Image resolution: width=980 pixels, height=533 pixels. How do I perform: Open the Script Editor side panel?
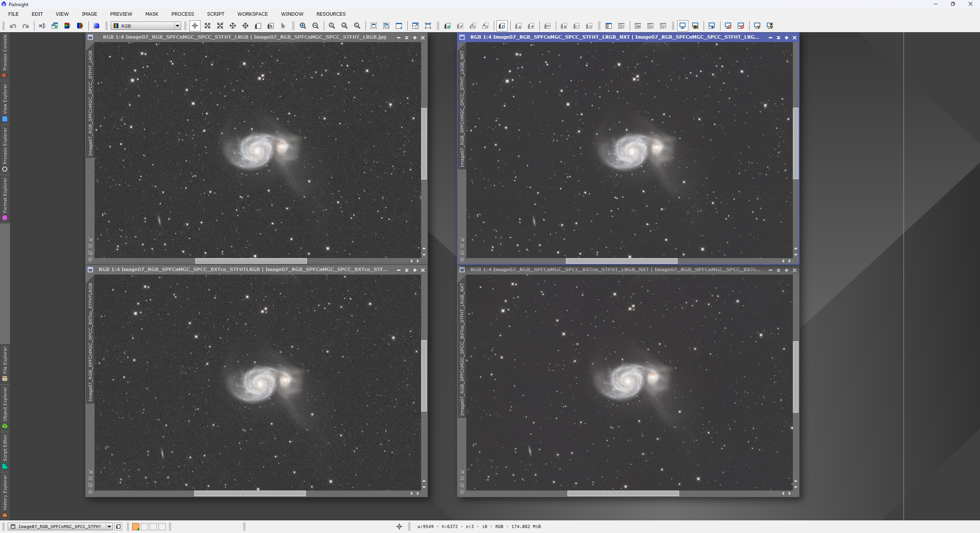click(x=5, y=452)
